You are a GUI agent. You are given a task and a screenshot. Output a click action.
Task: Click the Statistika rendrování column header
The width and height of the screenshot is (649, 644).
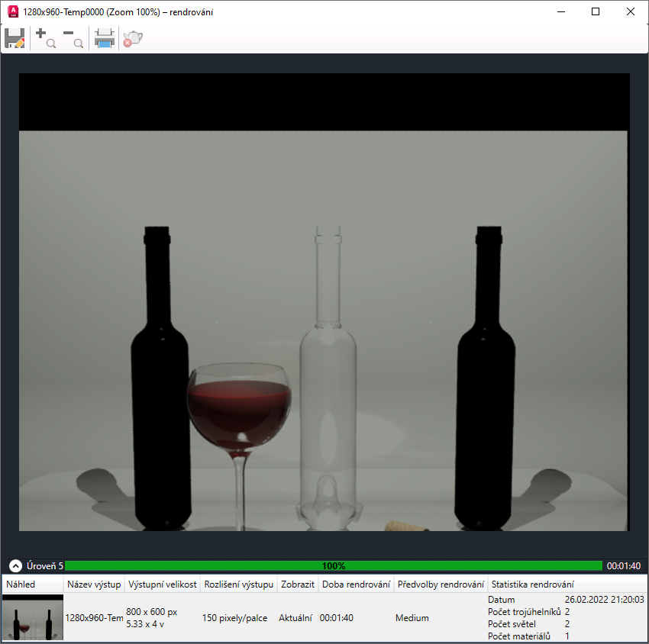(x=568, y=584)
